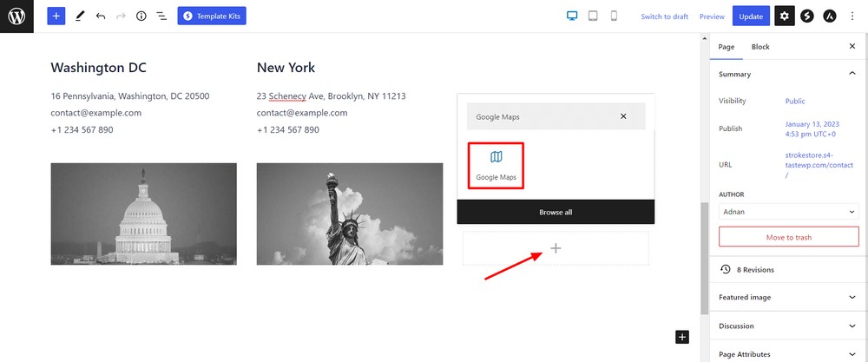Click the Update button

click(x=751, y=16)
